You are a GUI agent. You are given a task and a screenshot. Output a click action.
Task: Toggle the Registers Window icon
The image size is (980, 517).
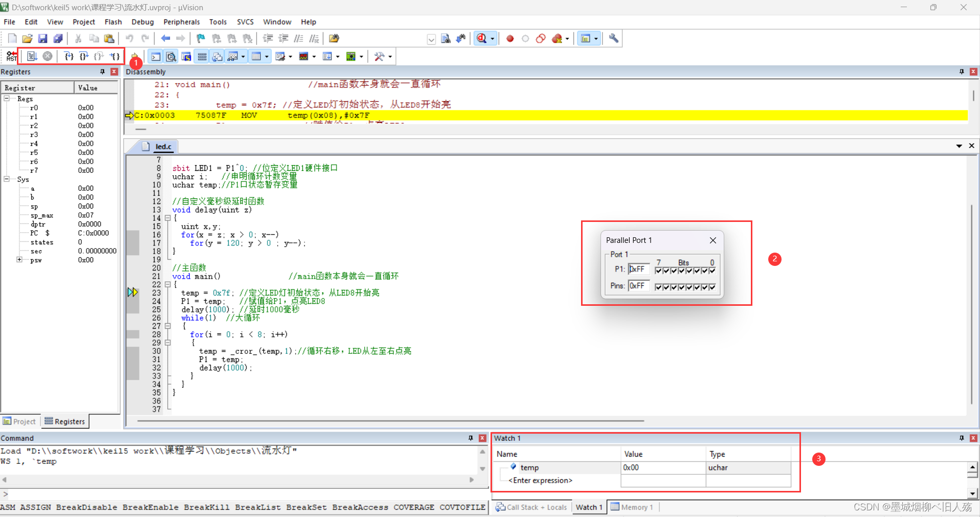(x=202, y=57)
